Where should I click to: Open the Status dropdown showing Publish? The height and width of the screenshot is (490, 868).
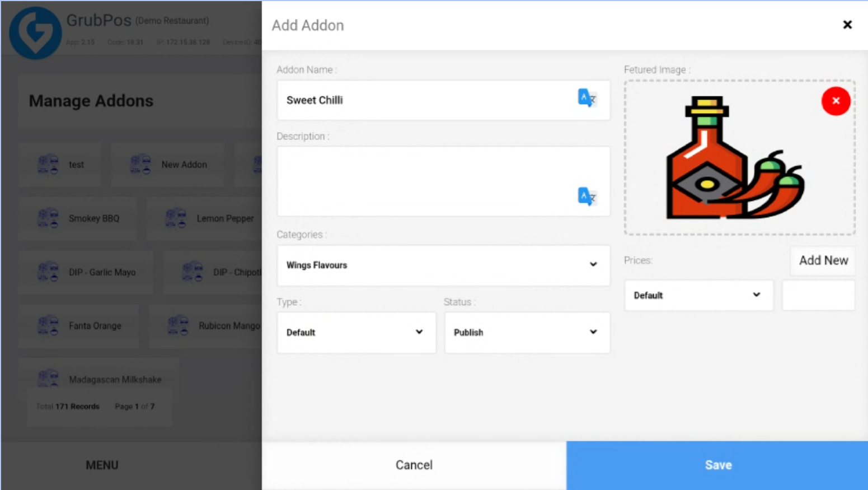tap(527, 332)
